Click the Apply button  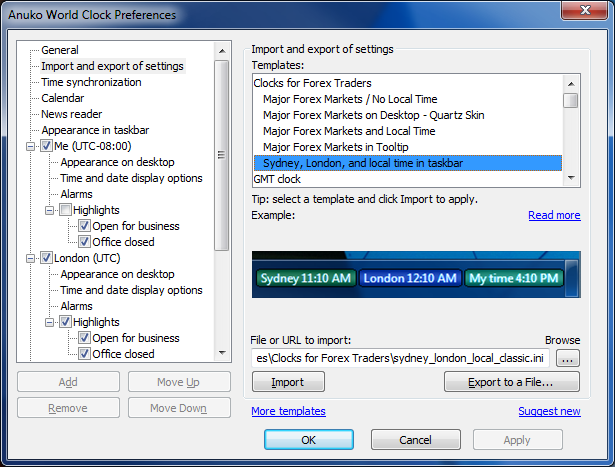[517, 440]
